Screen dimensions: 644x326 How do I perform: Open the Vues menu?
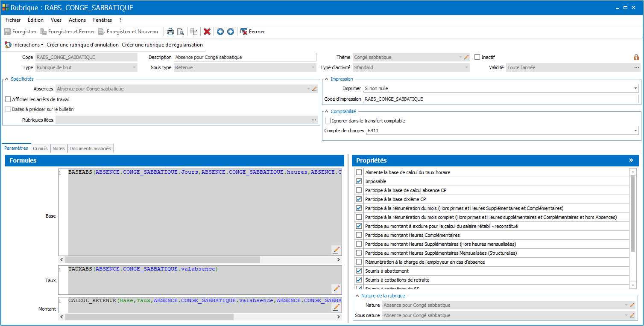56,20
